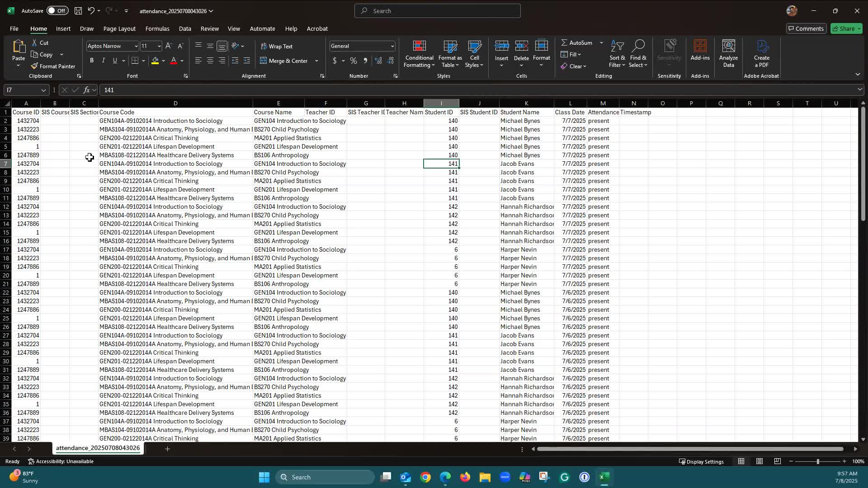Open Sort & Filter menu
The width and height of the screenshot is (868, 488).
[617, 54]
